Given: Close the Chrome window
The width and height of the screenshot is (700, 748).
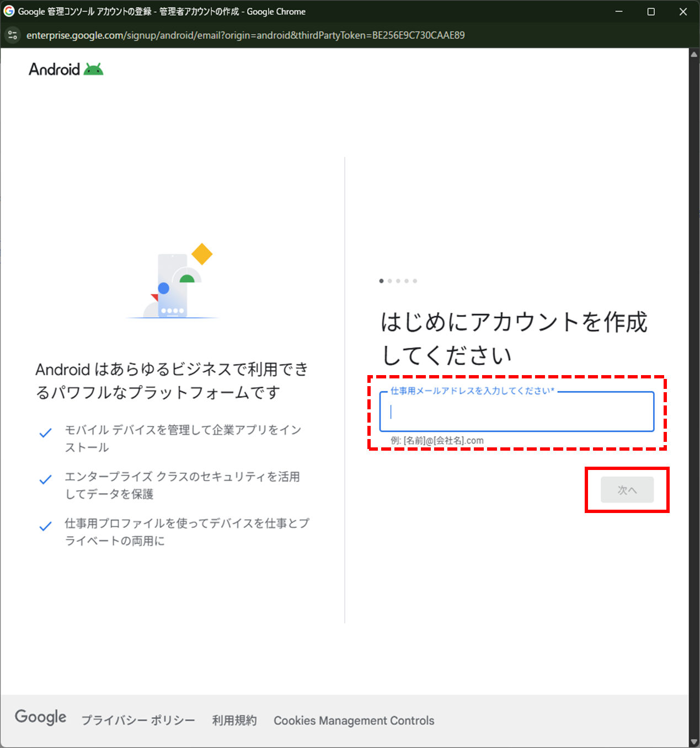Looking at the screenshot, I should click(683, 12).
